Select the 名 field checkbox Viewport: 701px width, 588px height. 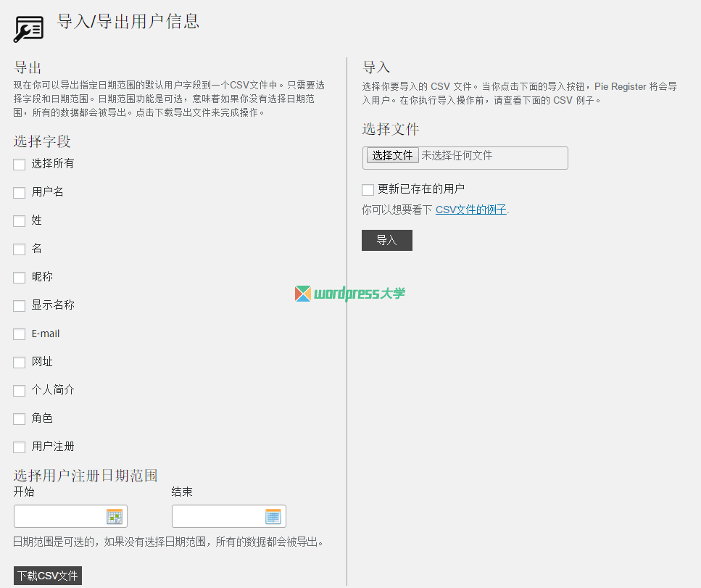[20, 249]
